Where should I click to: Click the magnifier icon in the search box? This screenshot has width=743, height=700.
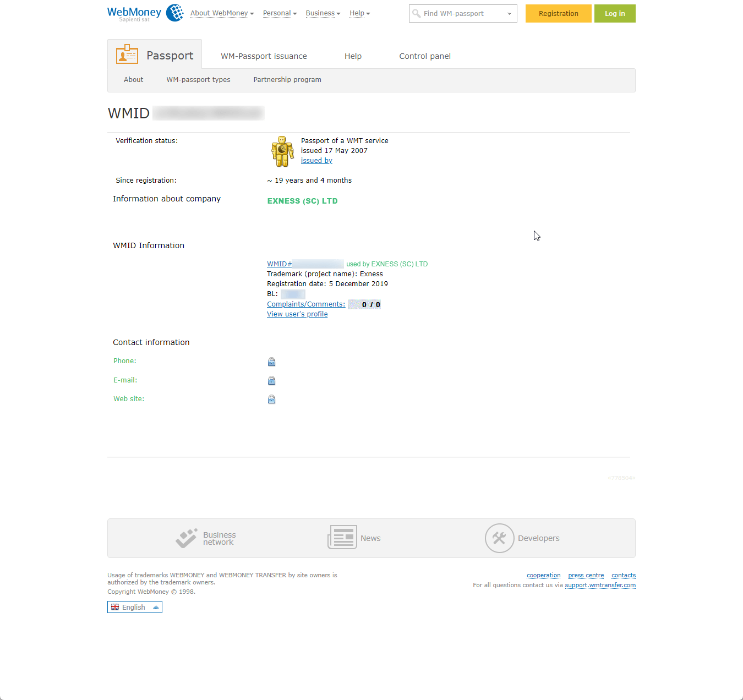pos(417,13)
